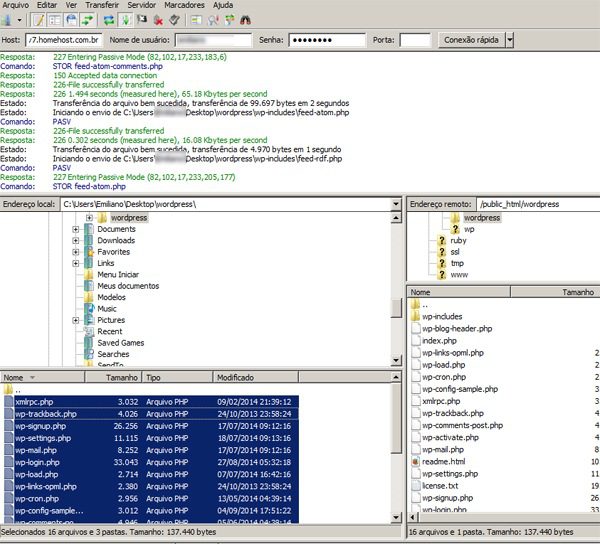Open the Editar menu
This screenshot has height=544, width=600.
point(47,5)
